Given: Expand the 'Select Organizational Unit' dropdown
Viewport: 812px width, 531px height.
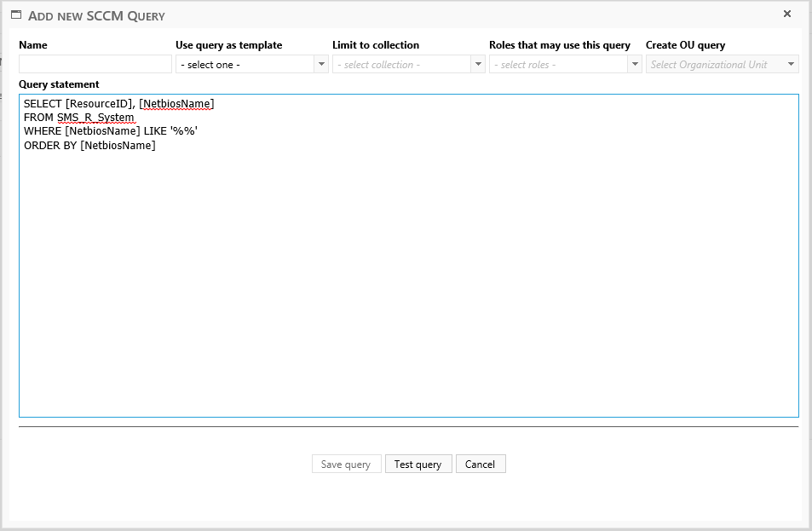Looking at the screenshot, I should (x=721, y=64).
